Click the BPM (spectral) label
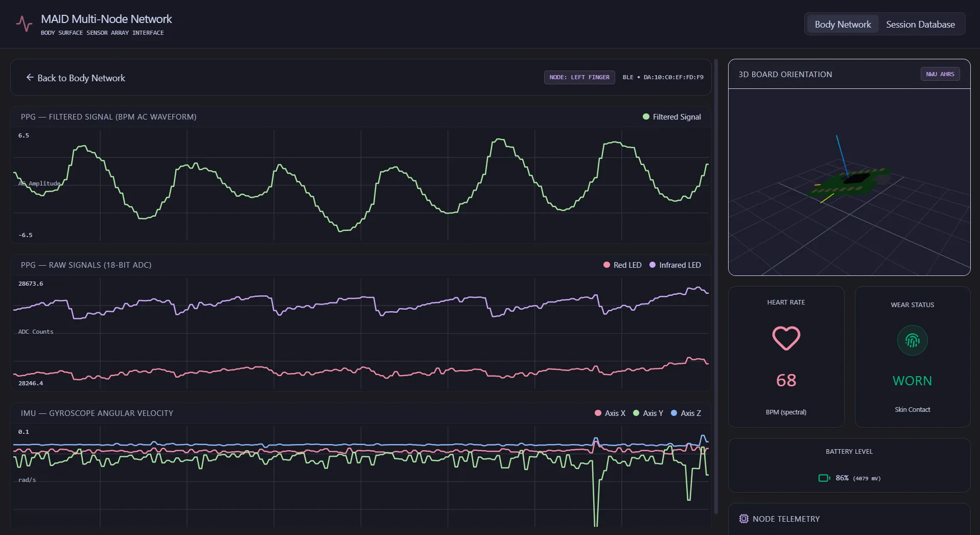The width and height of the screenshot is (980, 535). [786, 412]
